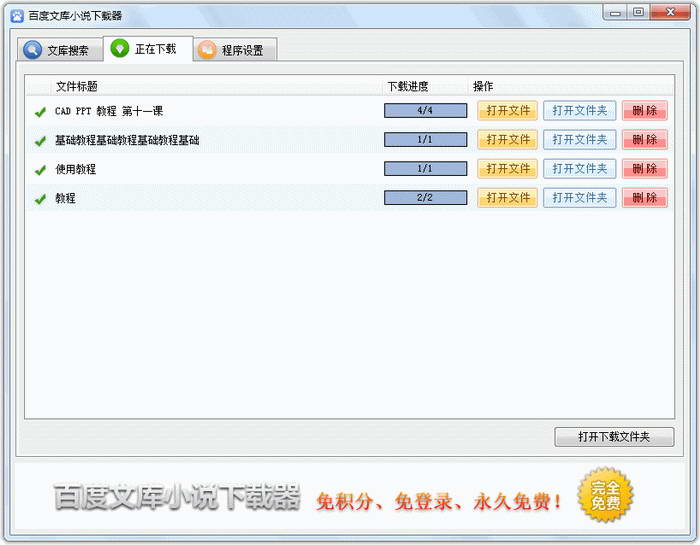Click green checkmark for 基础教程基础教程 row
This screenshot has width=700, height=545.
pos(40,141)
